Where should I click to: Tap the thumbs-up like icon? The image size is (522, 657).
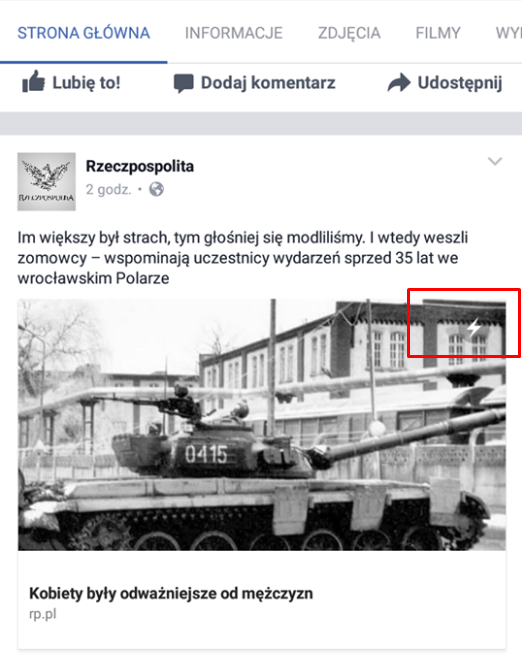tap(33, 81)
